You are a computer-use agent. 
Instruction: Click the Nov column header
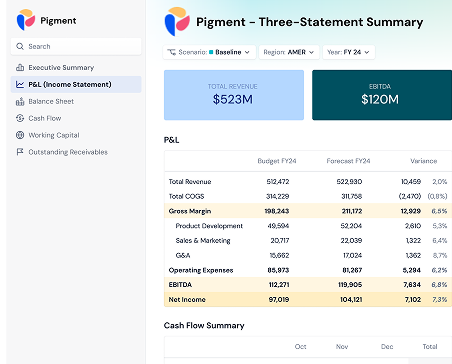[342, 347]
